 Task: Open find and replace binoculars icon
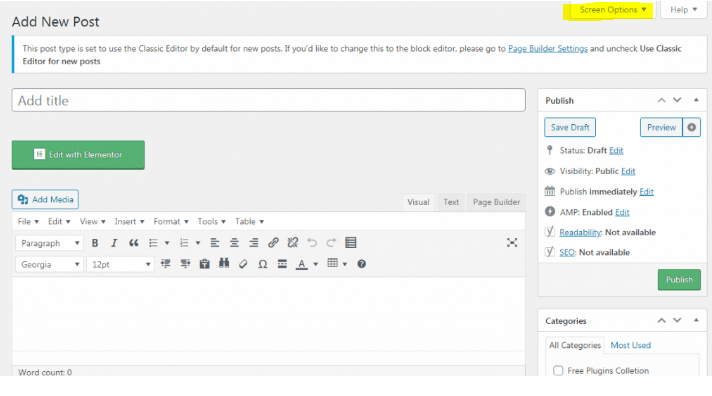(224, 264)
